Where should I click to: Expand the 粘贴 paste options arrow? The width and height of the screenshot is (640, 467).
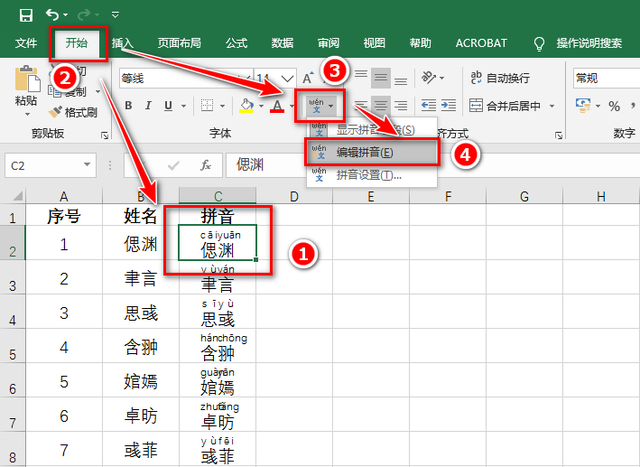click(x=27, y=113)
